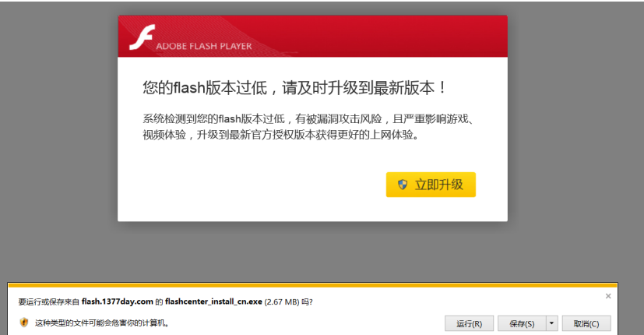Save the file with 保存(S)
Image resolution: width=644 pixels, height=335 pixels.
[522, 323]
